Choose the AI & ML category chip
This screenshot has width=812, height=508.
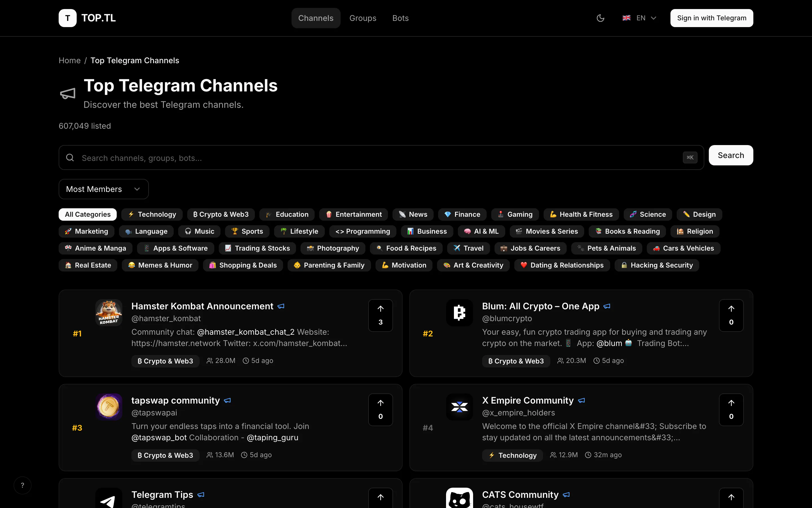(482, 231)
